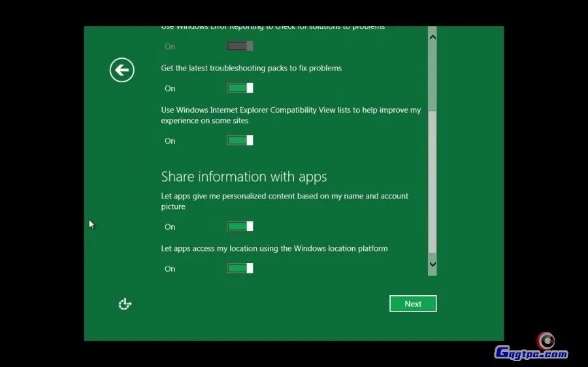588x367 pixels.
Task: Click 'On' label beside troubleshooting packs switch
Action: coord(170,89)
